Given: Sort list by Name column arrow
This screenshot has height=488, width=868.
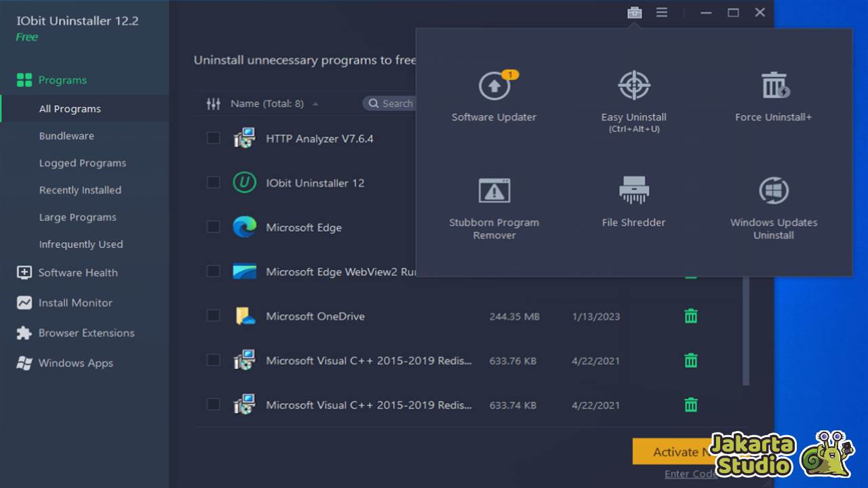Looking at the screenshot, I should point(315,104).
